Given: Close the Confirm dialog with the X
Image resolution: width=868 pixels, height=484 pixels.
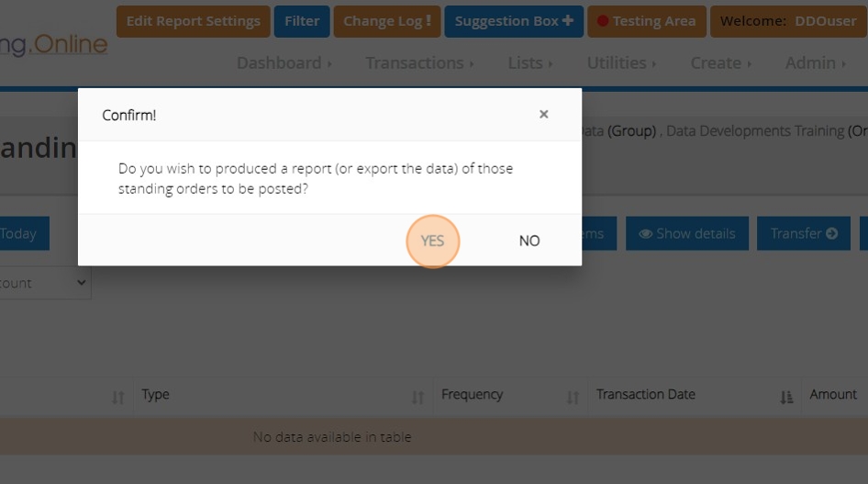Looking at the screenshot, I should (x=544, y=115).
